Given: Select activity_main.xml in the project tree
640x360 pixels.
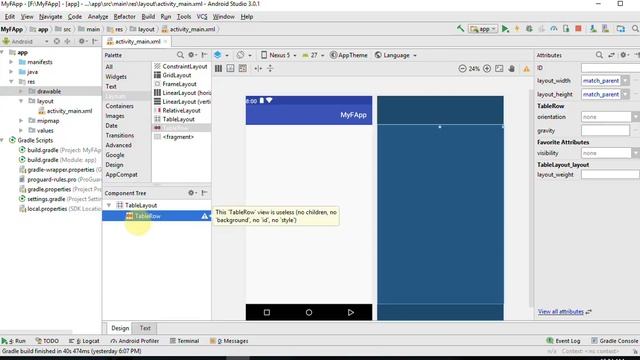Looking at the screenshot, I should 69,111.
